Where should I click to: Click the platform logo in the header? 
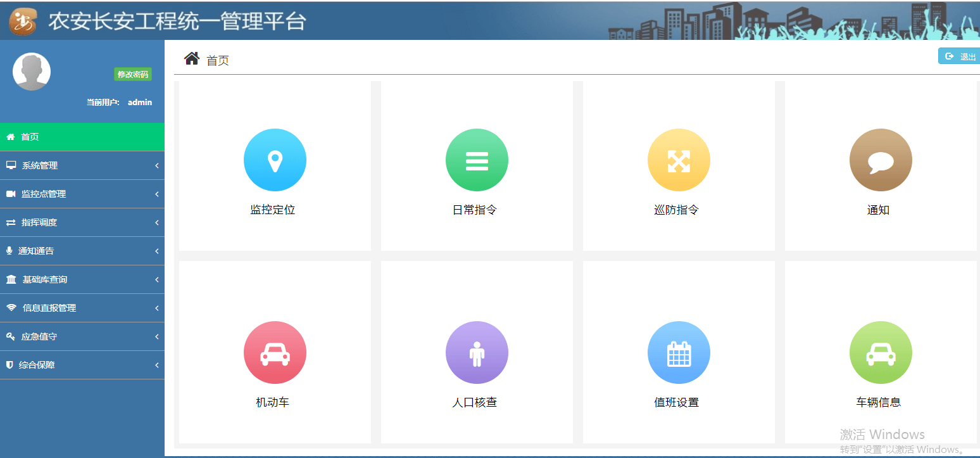(23, 21)
